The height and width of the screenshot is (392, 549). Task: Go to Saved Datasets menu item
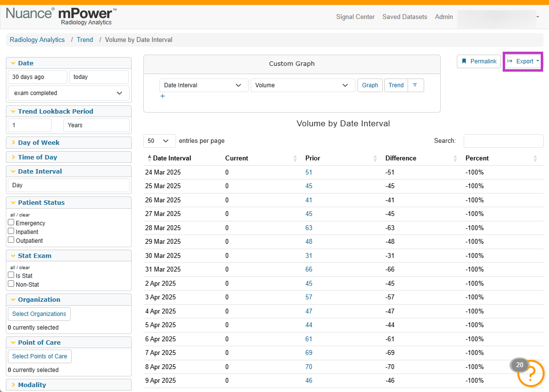(404, 17)
